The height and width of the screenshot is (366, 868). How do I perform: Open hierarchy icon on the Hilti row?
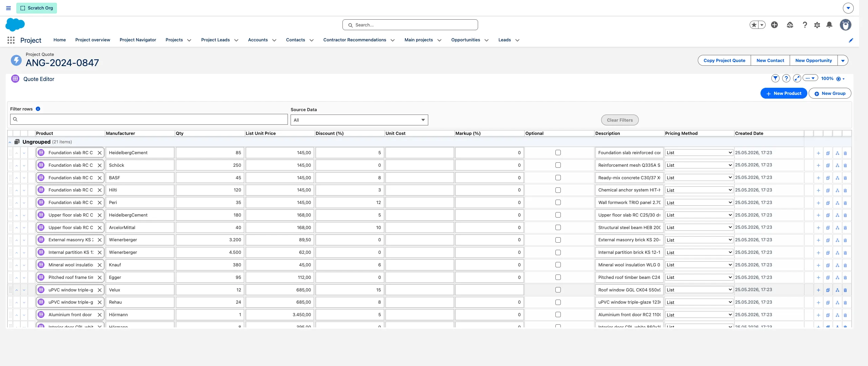coord(837,190)
